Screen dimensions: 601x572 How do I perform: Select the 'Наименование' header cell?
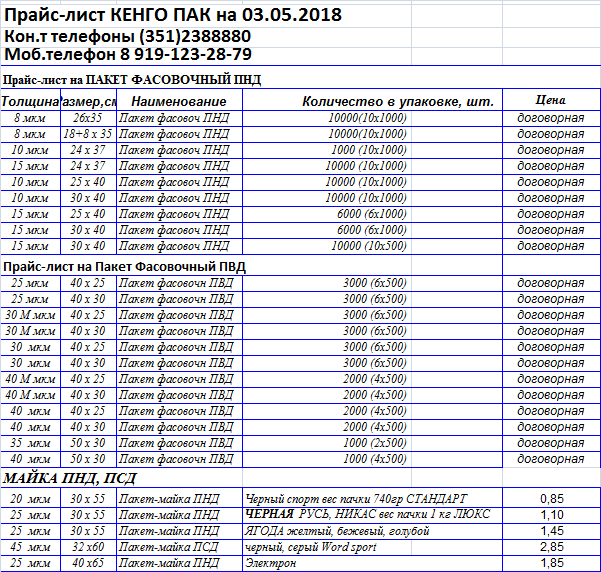179,101
